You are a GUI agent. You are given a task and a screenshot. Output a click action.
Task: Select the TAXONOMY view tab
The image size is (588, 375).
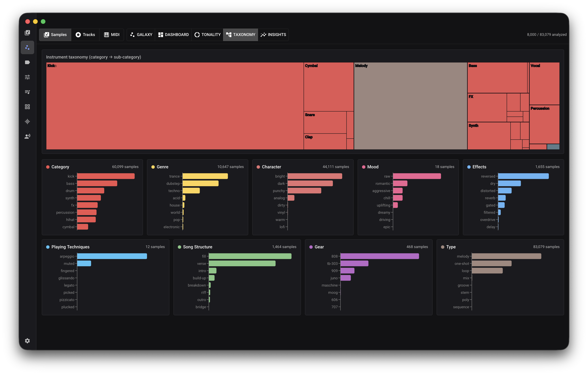(240, 35)
